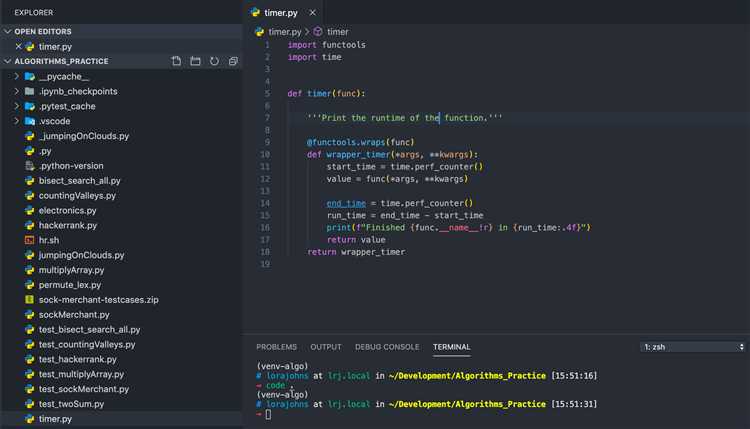Click the file icon of .python-version
Viewport: 750px width, 429px height.
(x=30, y=165)
